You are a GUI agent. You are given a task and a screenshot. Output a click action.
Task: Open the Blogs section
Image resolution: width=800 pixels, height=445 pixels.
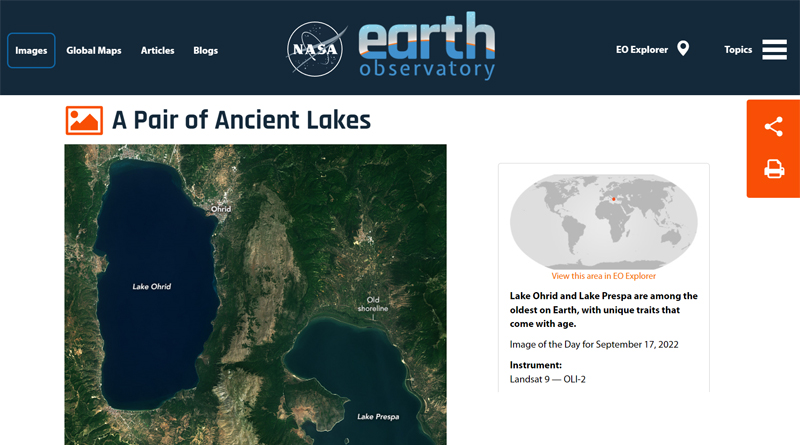(206, 51)
